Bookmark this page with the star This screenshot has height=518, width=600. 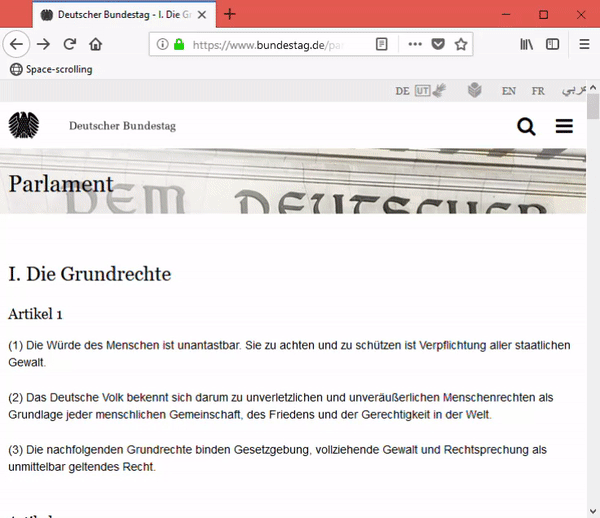(461, 44)
